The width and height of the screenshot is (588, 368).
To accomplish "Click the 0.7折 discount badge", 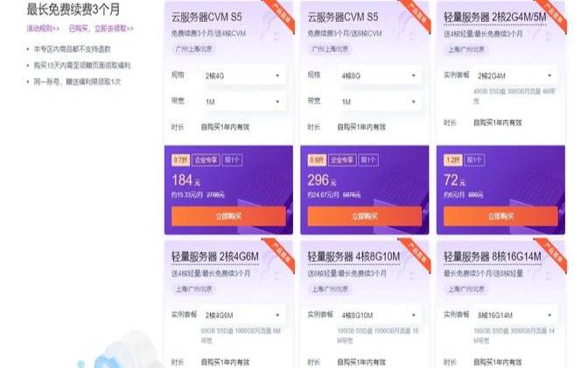I will [x=180, y=160].
